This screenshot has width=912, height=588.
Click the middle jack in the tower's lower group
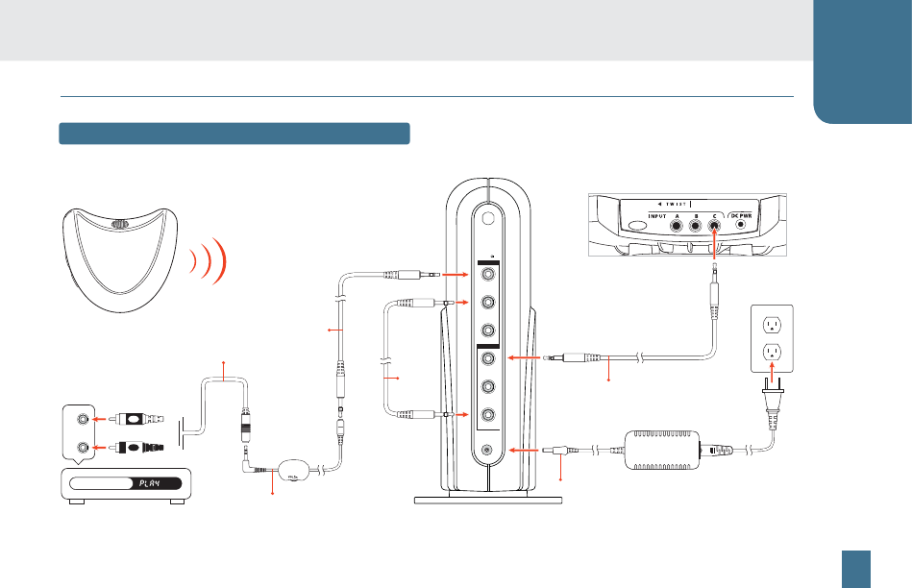click(488, 387)
